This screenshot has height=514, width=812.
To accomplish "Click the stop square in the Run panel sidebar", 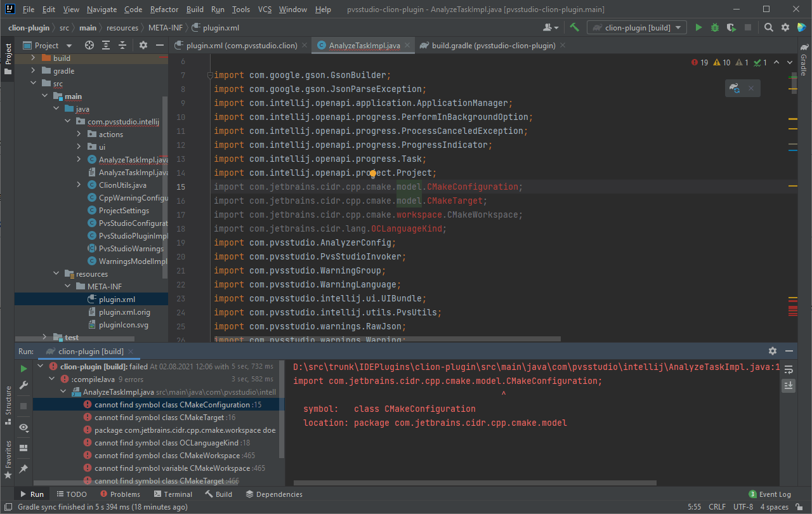I will tap(23, 405).
